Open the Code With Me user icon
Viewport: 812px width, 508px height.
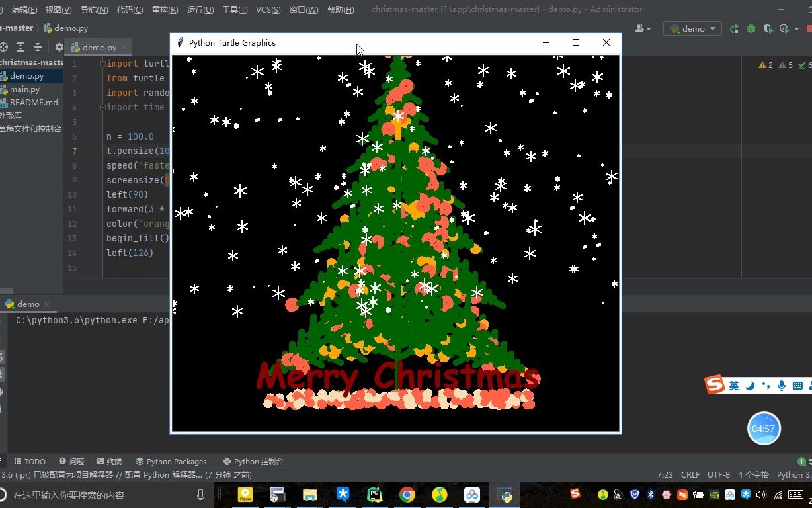click(x=639, y=28)
